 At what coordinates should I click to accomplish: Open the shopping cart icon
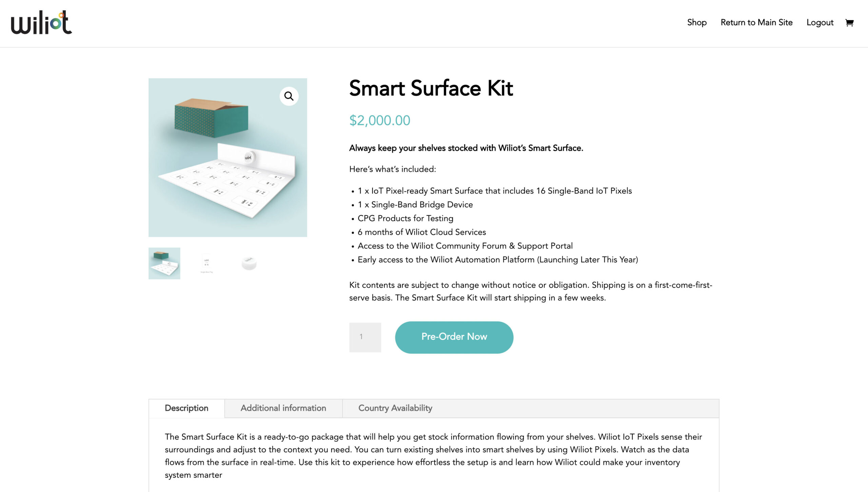(849, 23)
